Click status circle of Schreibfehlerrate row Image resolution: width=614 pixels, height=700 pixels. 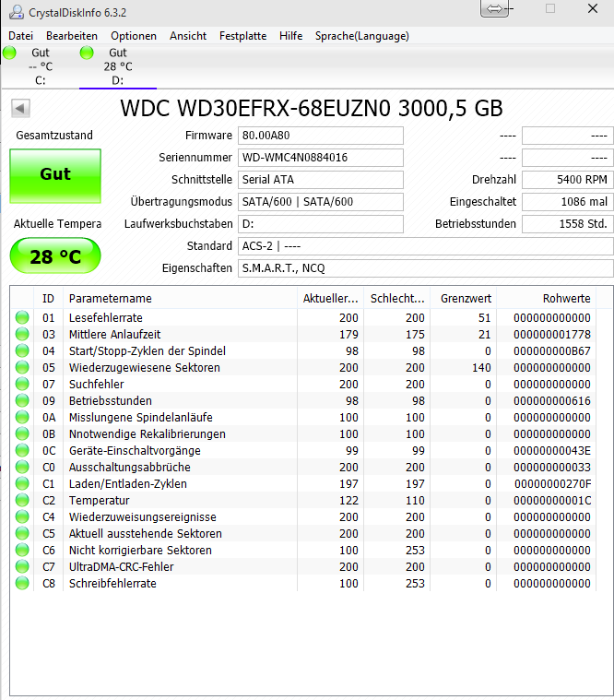coord(22,583)
